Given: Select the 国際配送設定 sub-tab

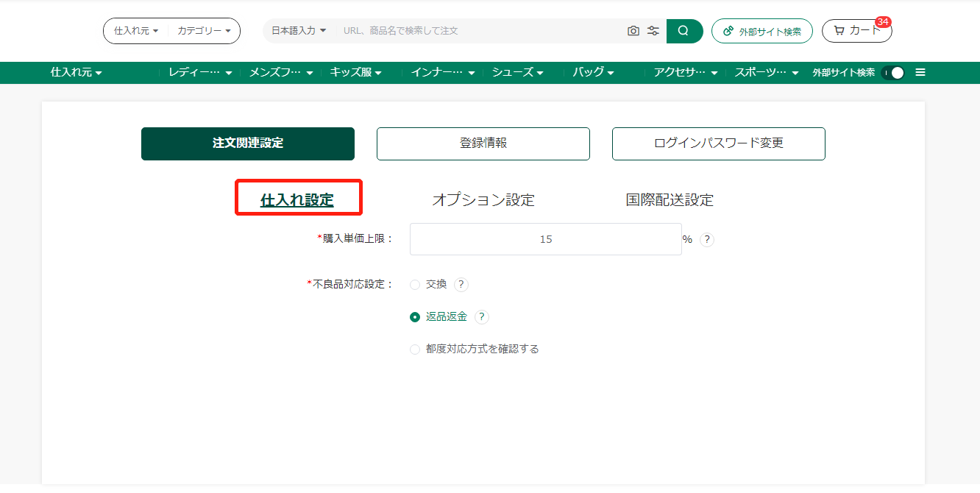Looking at the screenshot, I should click(670, 200).
